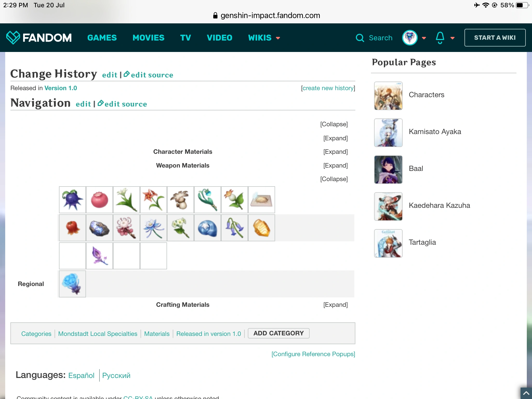
Task: Open the Jueyun Chili material icon
Action: pyautogui.click(x=72, y=228)
